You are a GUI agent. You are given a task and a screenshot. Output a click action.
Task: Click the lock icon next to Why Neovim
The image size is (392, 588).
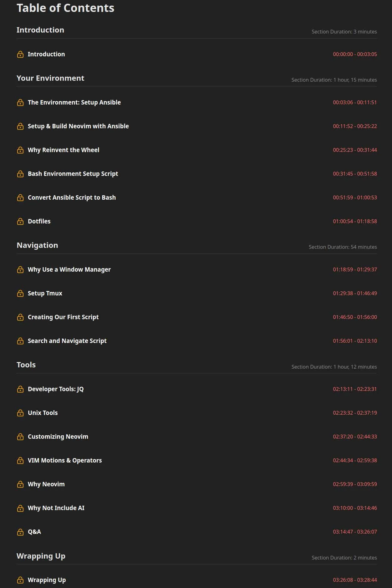tap(20, 484)
